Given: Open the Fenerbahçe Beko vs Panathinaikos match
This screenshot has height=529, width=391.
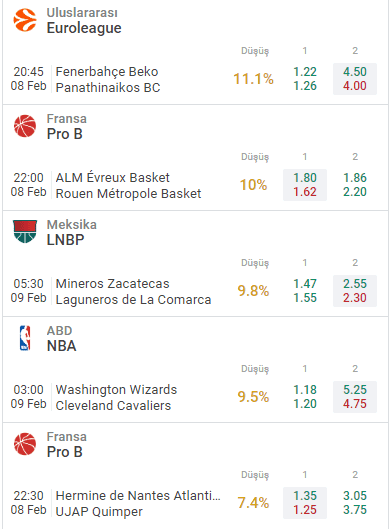Looking at the screenshot, I should [108, 80].
